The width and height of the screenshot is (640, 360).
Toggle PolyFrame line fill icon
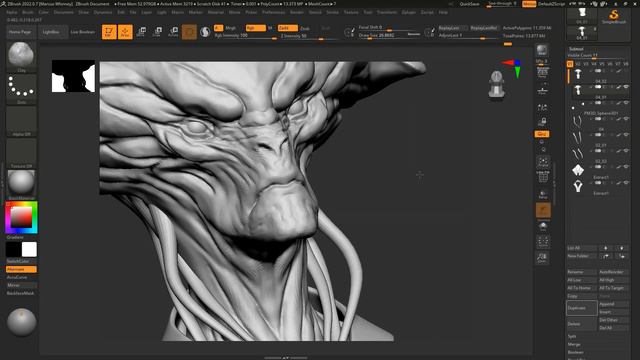coord(543,177)
